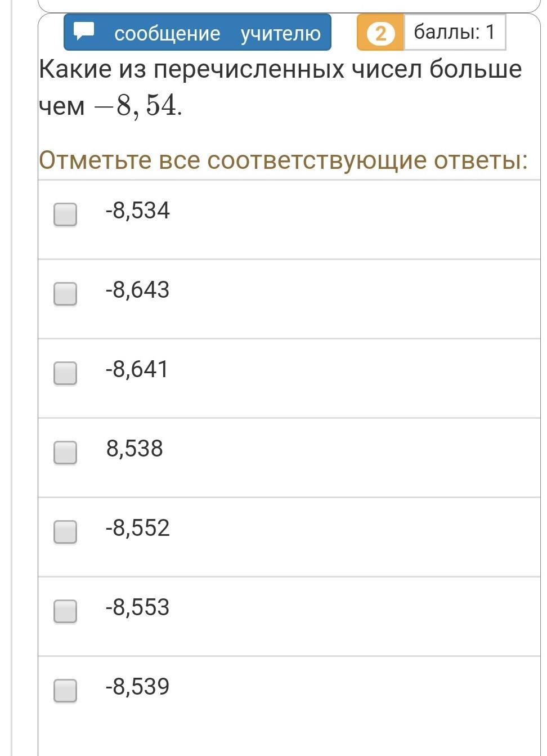Screen dimensions: 547x756
Task: Click the -8,641 answer label text
Action: 137,369
